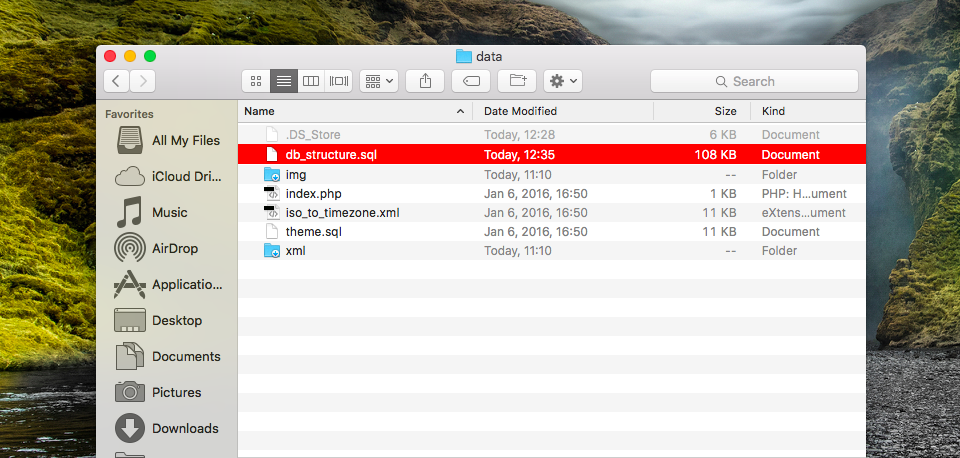Open Music in the sidebar
Screen dimensions: 960x458
click(168, 212)
